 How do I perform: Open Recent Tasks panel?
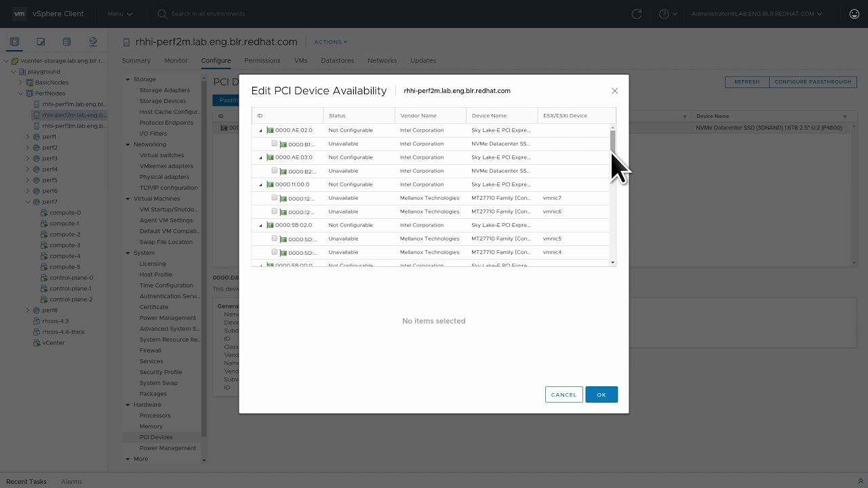point(26,481)
